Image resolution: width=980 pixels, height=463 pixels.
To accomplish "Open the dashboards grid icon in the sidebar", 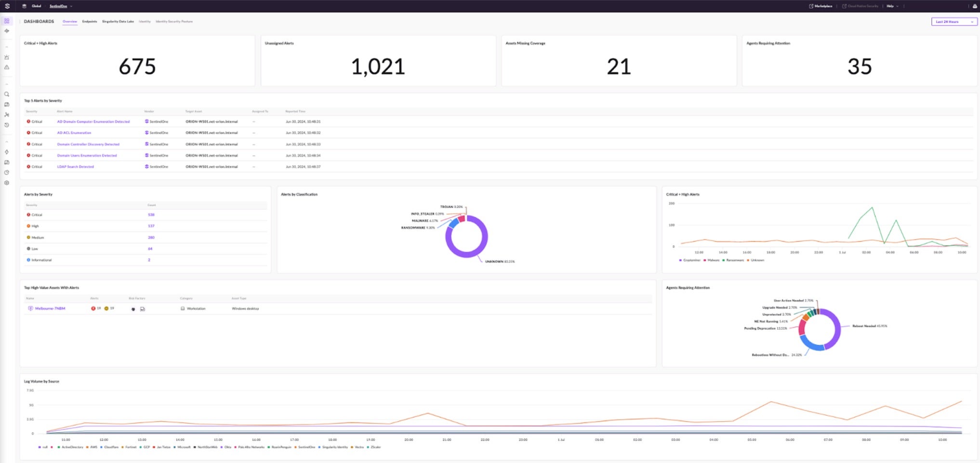I will (7, 21).
